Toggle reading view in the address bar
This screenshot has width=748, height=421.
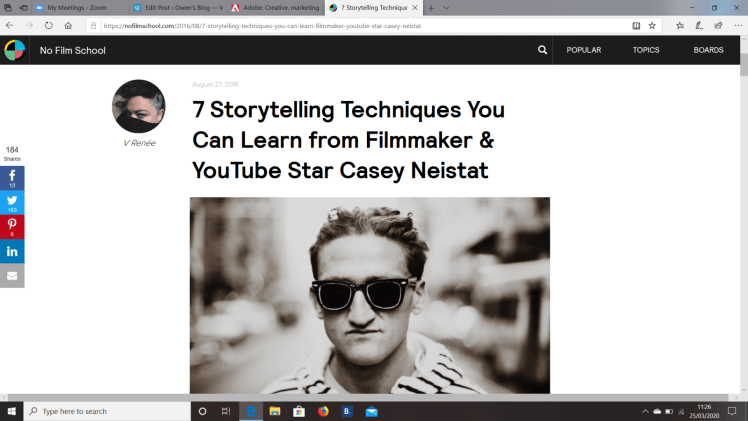636,25
